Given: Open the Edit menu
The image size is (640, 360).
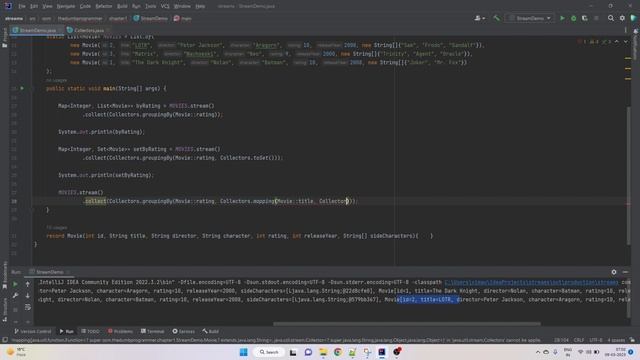Looking at the screenshot, I should pyautogui.click(x=34, y=6).
